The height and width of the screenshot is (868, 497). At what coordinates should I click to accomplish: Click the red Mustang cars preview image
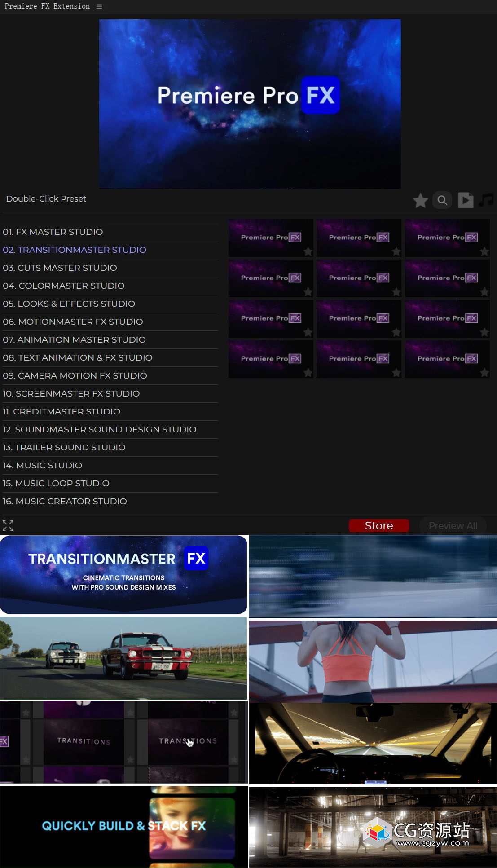[x=123, y=658]
